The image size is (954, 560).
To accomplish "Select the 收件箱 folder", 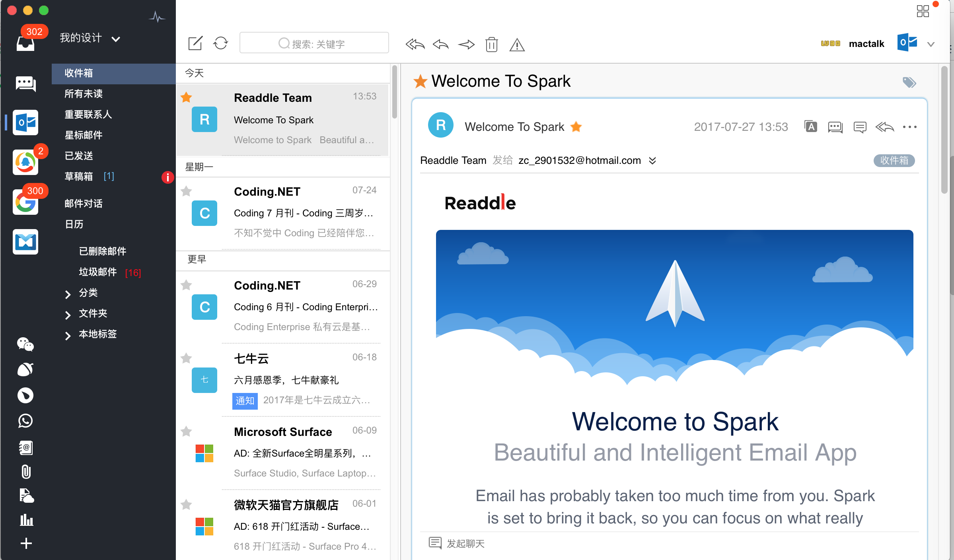I will 114,73.
